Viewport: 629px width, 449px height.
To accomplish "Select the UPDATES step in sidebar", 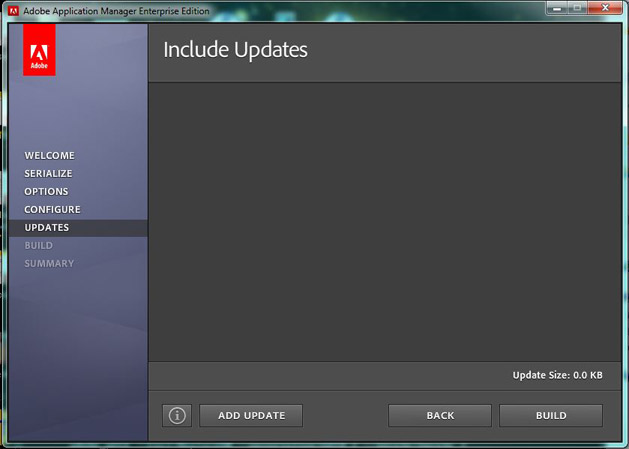I will click(78, 228).
